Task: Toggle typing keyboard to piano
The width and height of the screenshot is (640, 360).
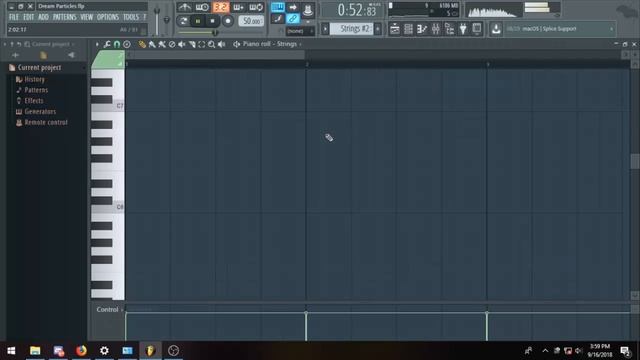Action: click(x=278, y=7)
